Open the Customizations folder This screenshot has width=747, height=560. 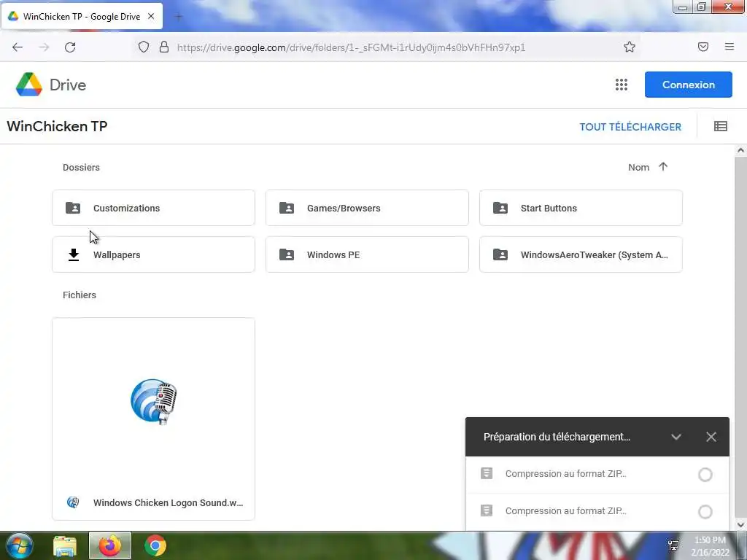pyautogui.click(x=153, y=208)
